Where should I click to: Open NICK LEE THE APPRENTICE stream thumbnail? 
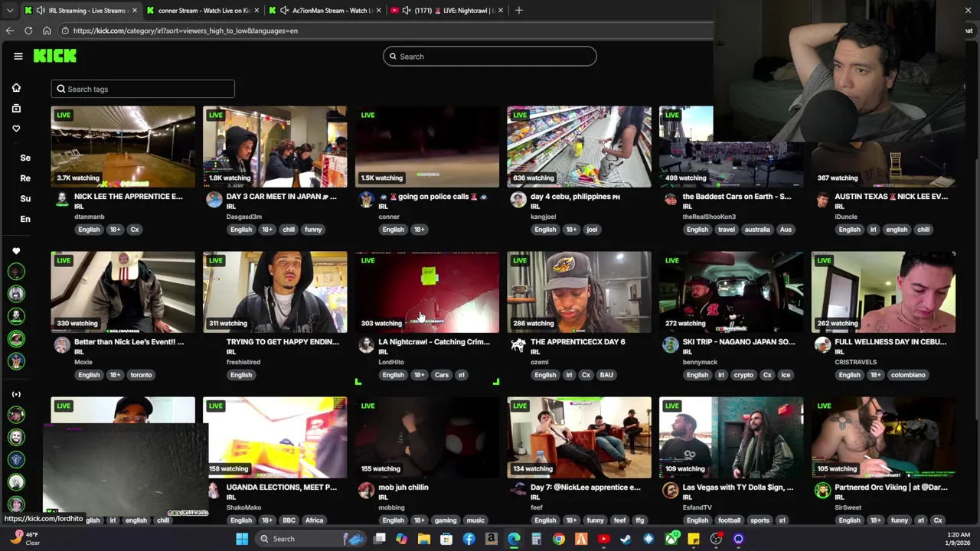(x=122, y=147)
